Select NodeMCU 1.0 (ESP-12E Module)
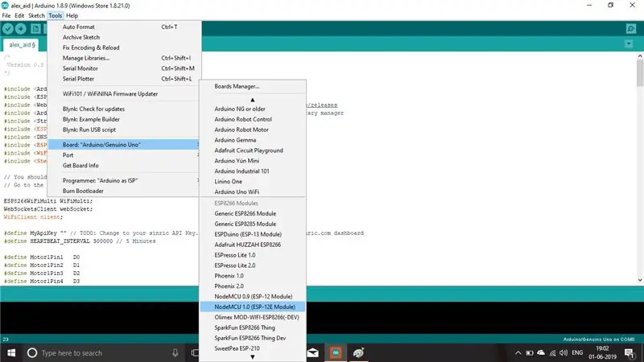Screen dimensions: 644x362 pyautogui.click(x=253, y=306)
